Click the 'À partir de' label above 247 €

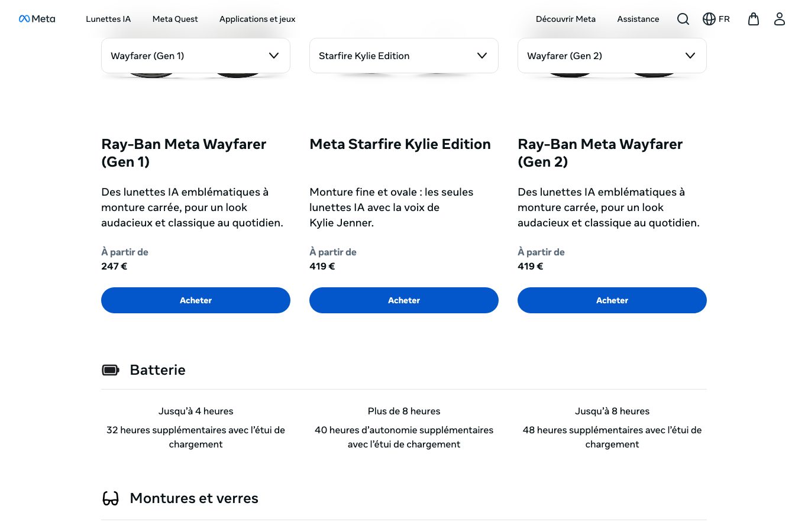(125, 252)
